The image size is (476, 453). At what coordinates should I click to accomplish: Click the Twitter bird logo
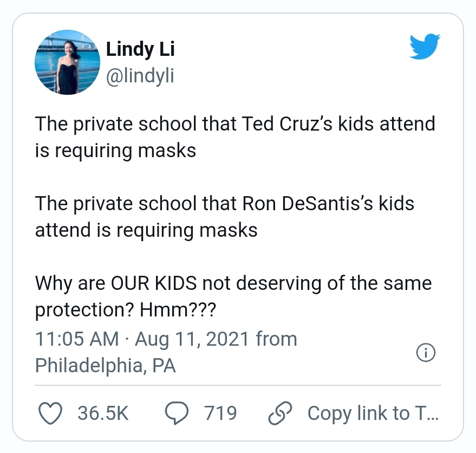tap(425, 48)
